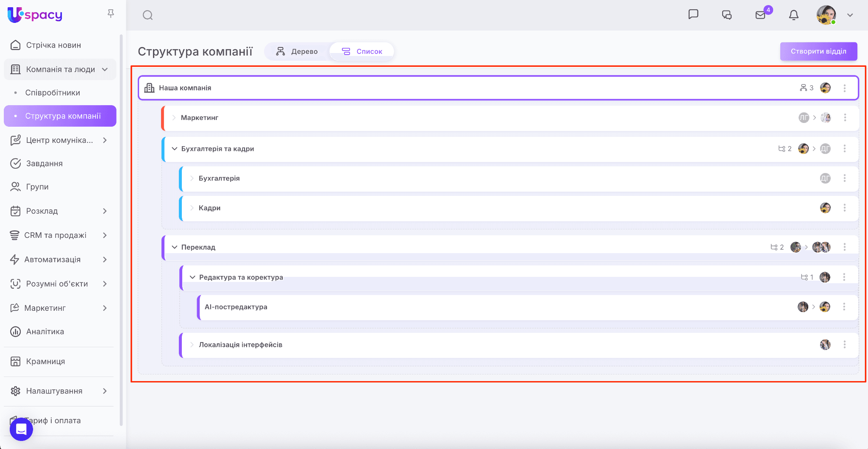Image resolution: width=868 pixels, height=449 pixels.
Task: Collapse the Переклад department
Action: (174, 247)
